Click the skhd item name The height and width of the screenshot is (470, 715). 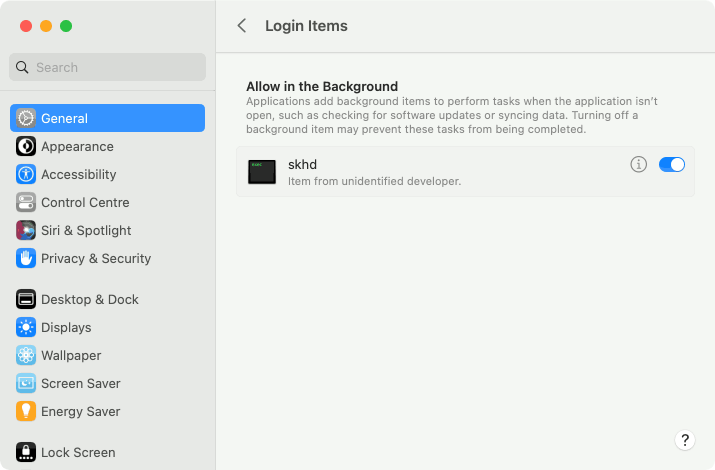point(302,164)
